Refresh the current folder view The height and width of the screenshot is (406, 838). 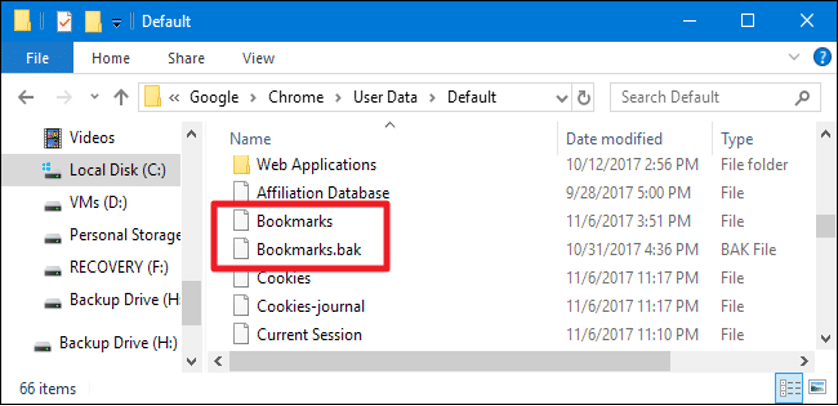tap(586, 98)
